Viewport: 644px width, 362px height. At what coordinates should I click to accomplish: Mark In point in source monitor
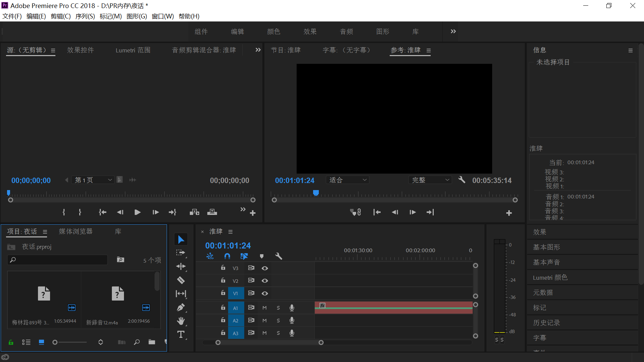(x=64, y=212)
